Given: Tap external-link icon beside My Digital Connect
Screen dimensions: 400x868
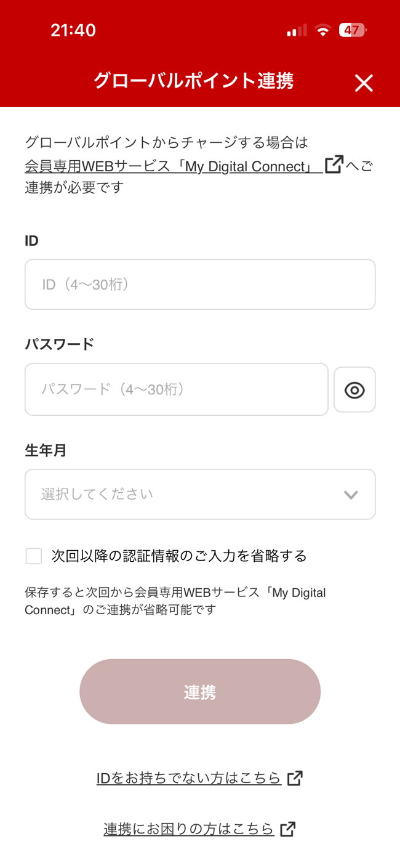Looking at the screenshot, I should [334, 164].
